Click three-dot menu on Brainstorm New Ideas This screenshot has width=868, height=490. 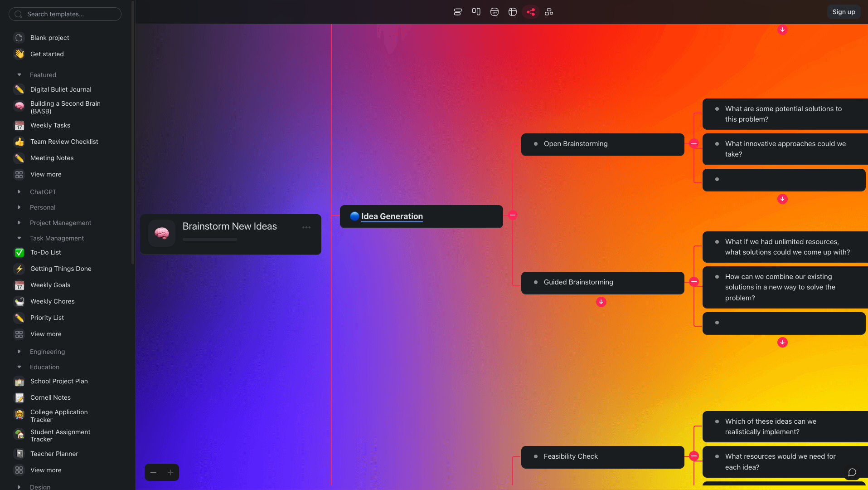tap(306, 227)
